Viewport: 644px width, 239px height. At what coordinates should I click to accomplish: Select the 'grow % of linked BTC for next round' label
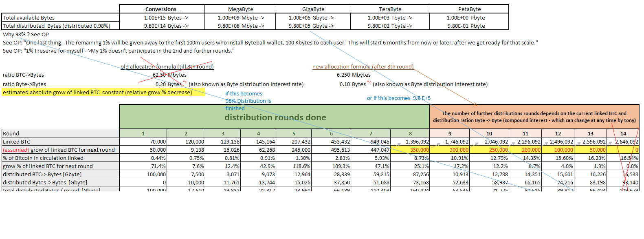pyautogui.click(x=60, y=166)
